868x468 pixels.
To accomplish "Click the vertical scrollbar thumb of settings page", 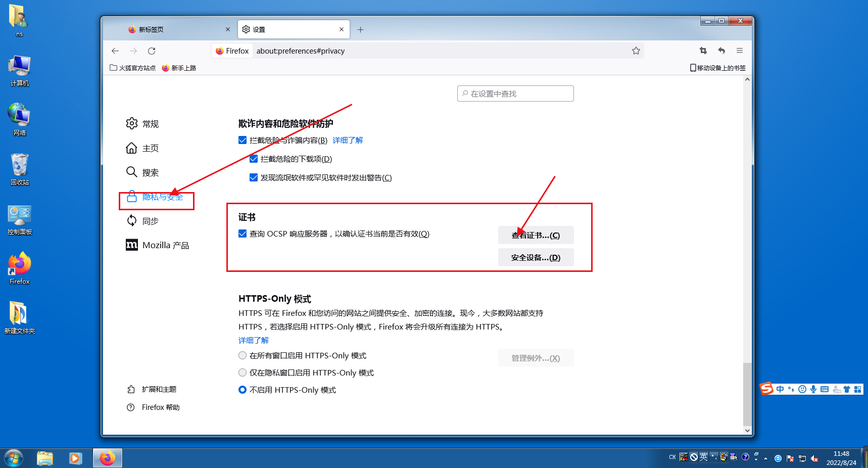I will tap(747, 394).
